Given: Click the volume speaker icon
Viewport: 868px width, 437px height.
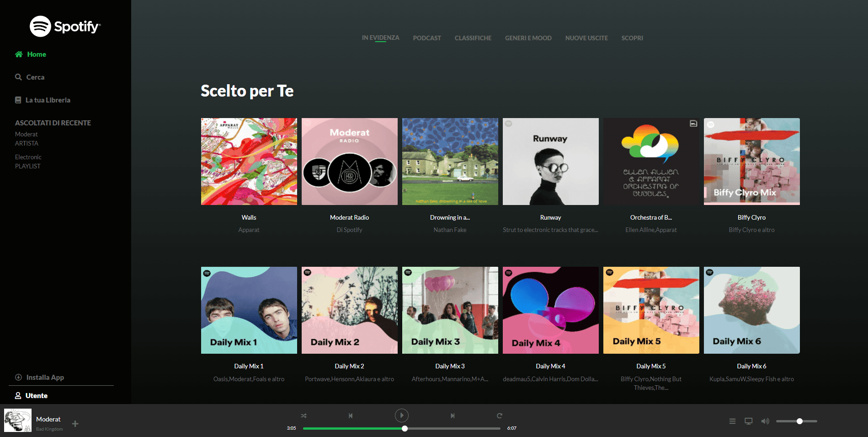Looking at the screenshot, I should point(765,421).
